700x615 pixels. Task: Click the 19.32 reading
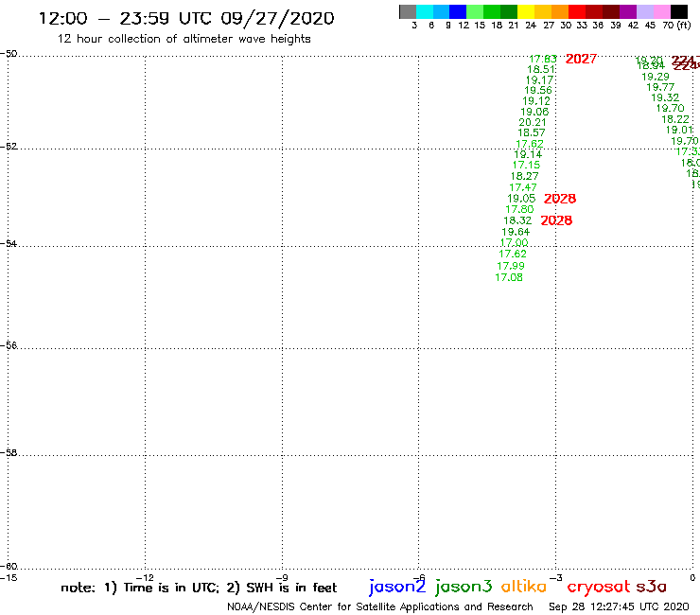click(665, 97)
